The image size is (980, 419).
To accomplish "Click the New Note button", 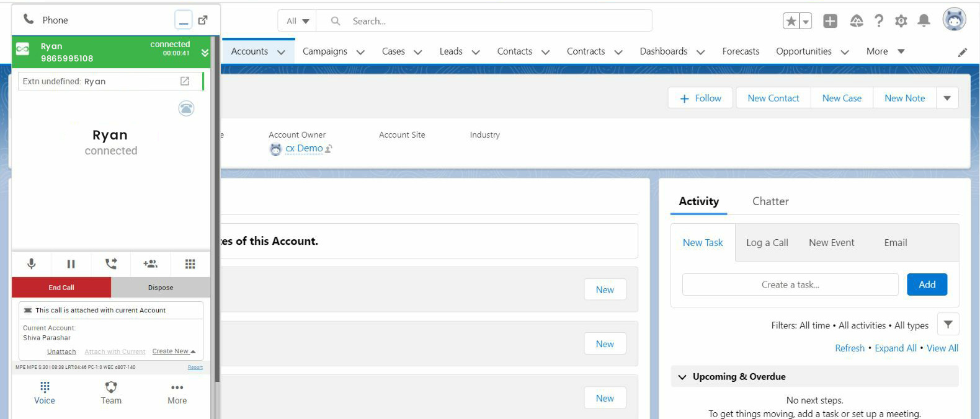I will pyautogui.click(x=905, y=98).
